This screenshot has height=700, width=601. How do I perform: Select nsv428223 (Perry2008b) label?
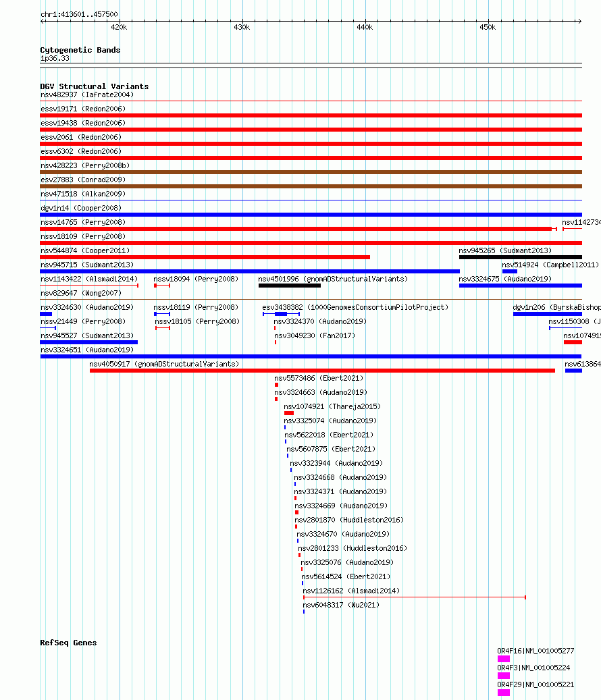pos(85,165)
